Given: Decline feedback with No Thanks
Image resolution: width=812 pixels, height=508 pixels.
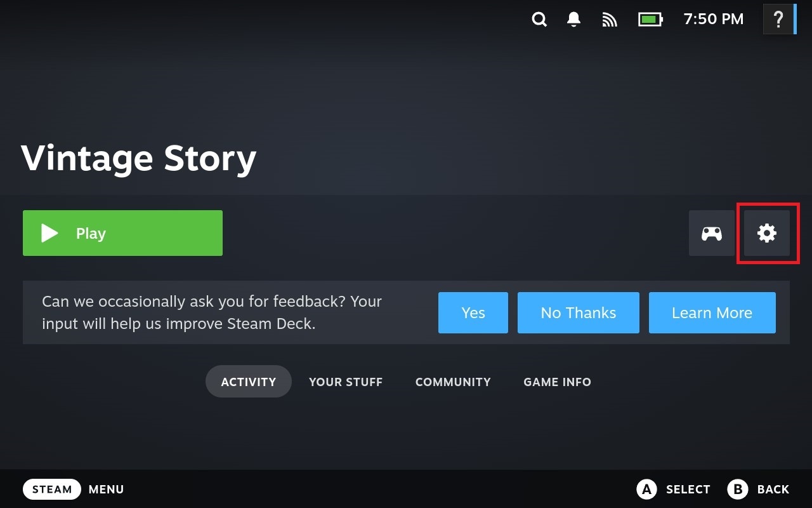Looking at the screenshot, I should click(x=578, y=313).
